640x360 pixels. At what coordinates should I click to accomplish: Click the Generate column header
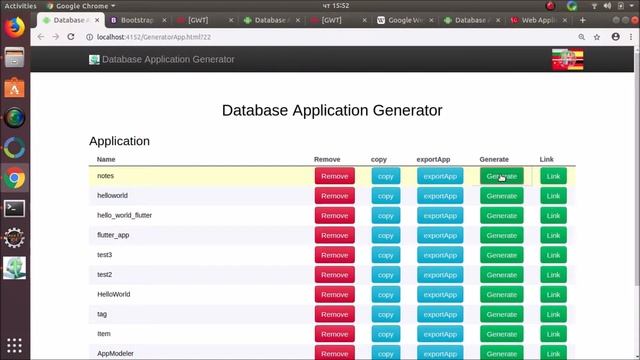(494, 159)
